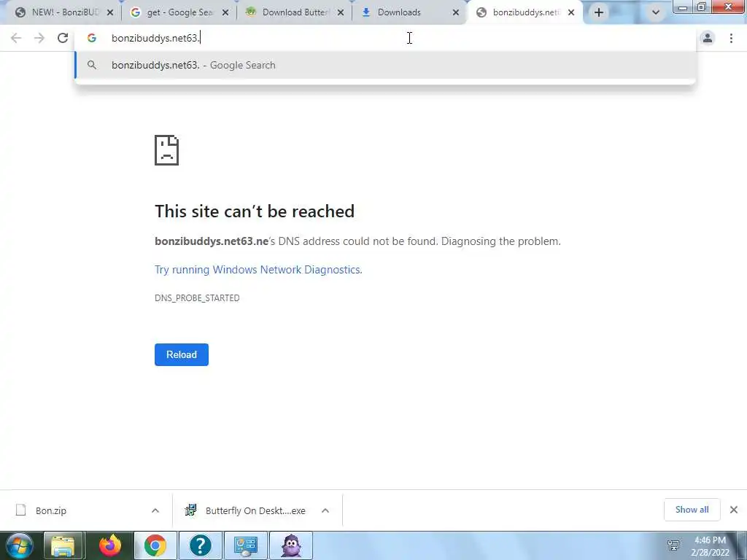This screenshot has width=747, height=560.
Task: Expand the Bon.zip download options chevron
Action: (155, 510)
